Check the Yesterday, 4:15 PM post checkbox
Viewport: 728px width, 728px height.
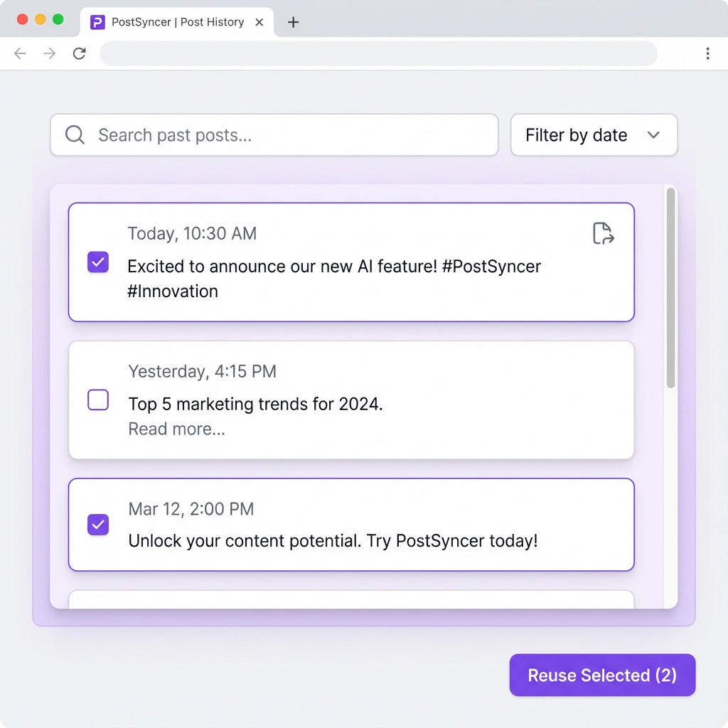pos(98,400)
